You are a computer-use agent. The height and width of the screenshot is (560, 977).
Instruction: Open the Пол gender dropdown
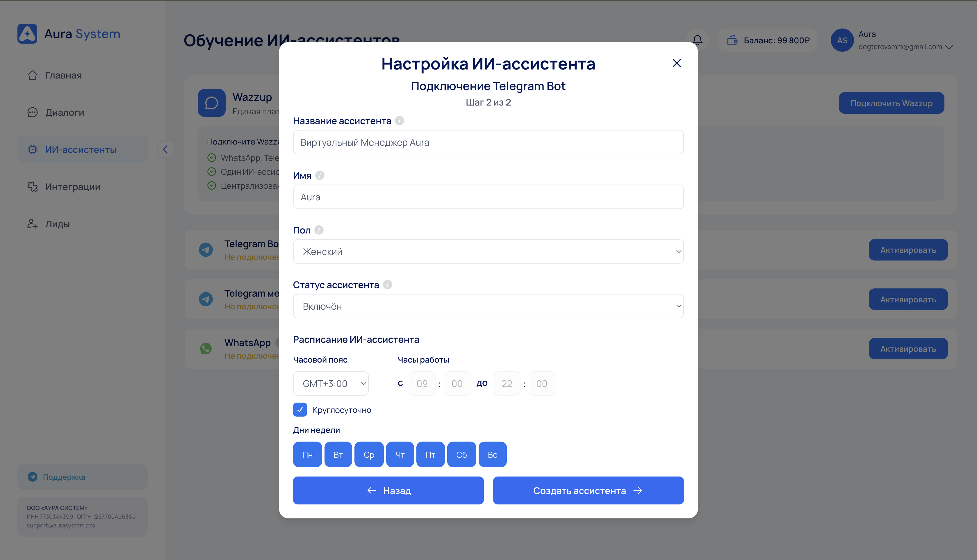click(488, 252)
